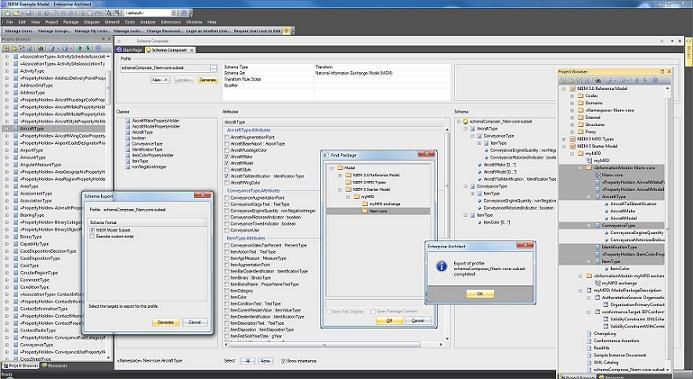Click the Model folder icon in Find Package
Viewport: 693px width, 379px height.
[340, 168]
